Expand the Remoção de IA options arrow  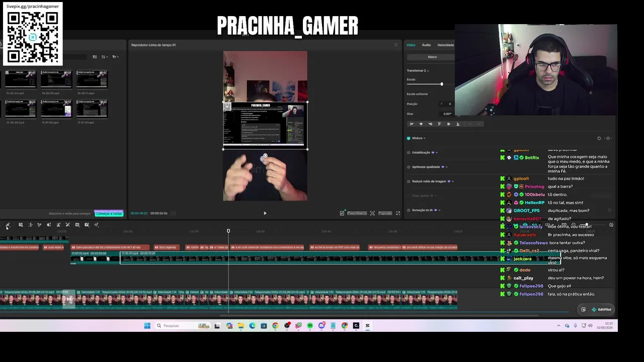click(x=440, y=210)
